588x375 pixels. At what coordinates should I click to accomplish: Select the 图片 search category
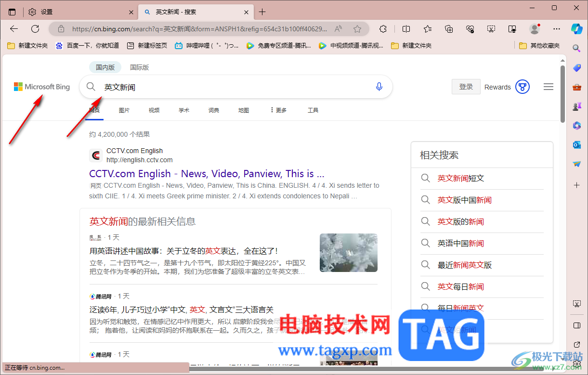(124, 110)
